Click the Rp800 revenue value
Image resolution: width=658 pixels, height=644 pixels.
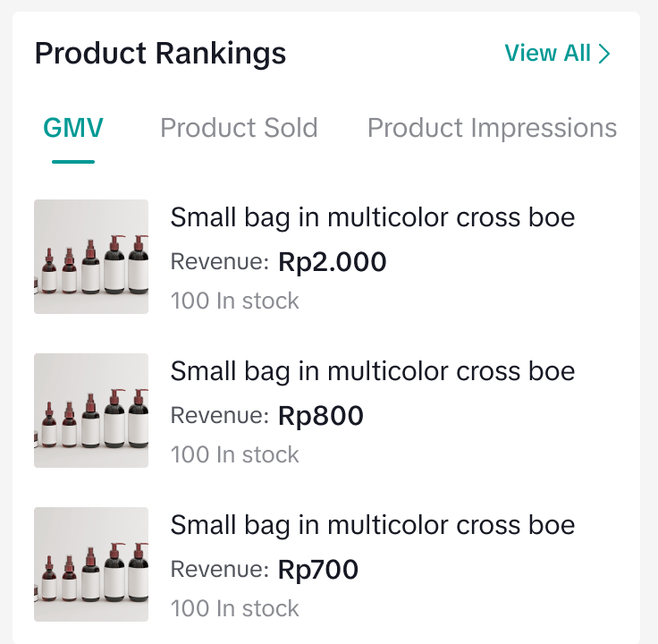321,416
